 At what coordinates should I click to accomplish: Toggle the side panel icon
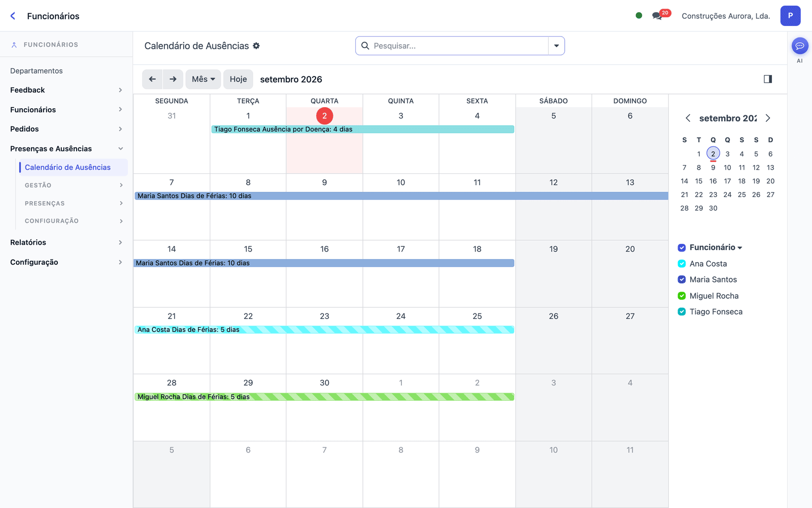click(768, 79)
